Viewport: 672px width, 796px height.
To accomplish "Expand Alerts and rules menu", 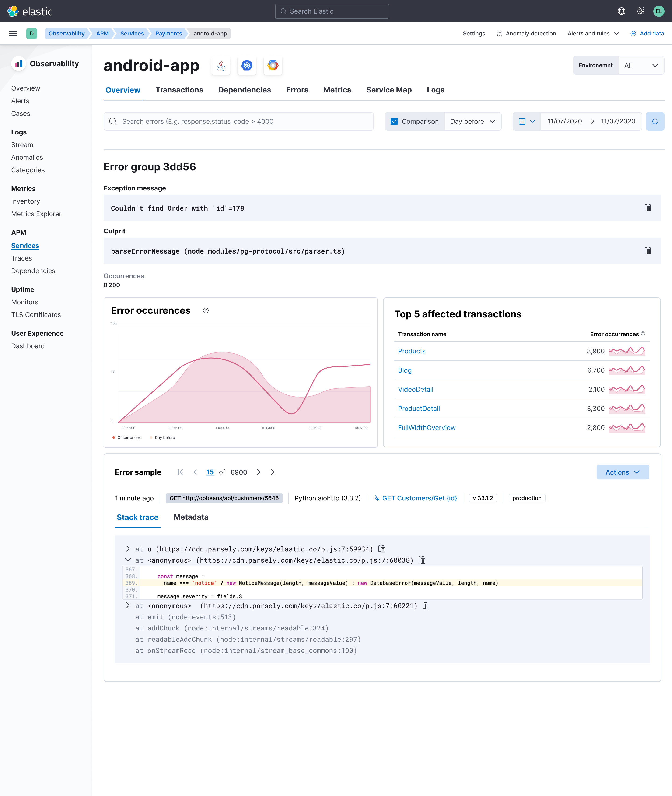I will pos(593,34).
